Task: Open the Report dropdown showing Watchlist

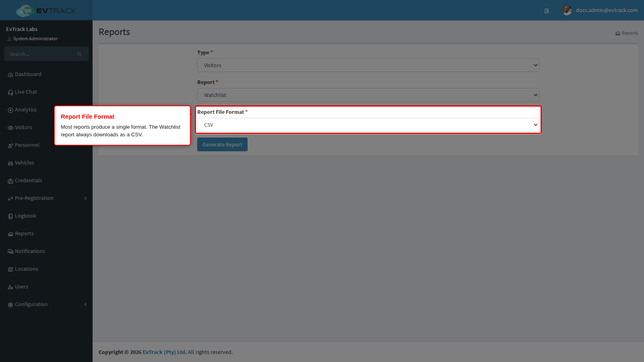Action: point(368,95)
